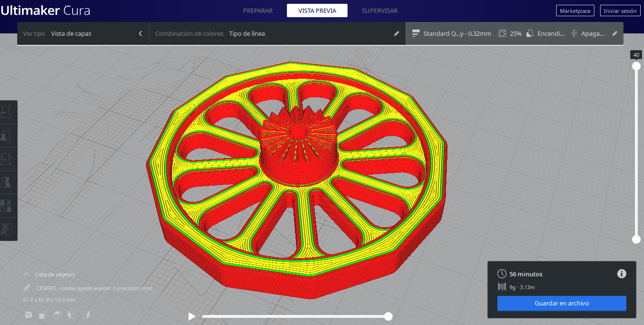The height and width of the screenshot is (325, 644).
Task: Click the pencil icon to edit print settings
Action: coord(615,33)
